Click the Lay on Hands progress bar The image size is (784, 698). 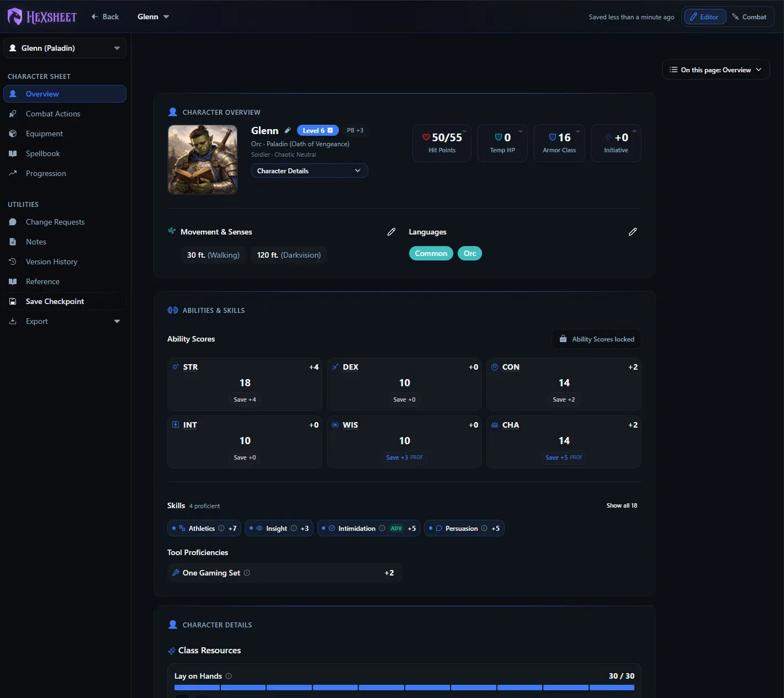click(404, 688)
